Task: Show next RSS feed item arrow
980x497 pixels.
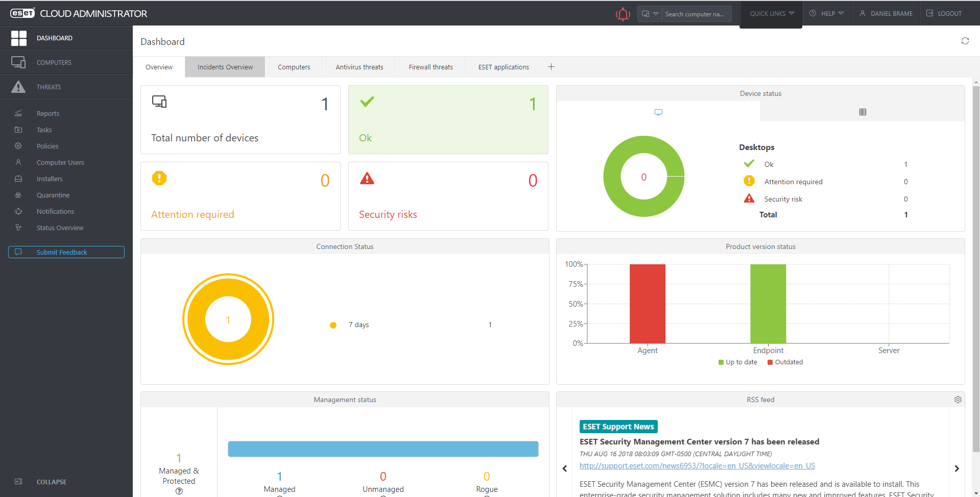Action: [957, 468]
